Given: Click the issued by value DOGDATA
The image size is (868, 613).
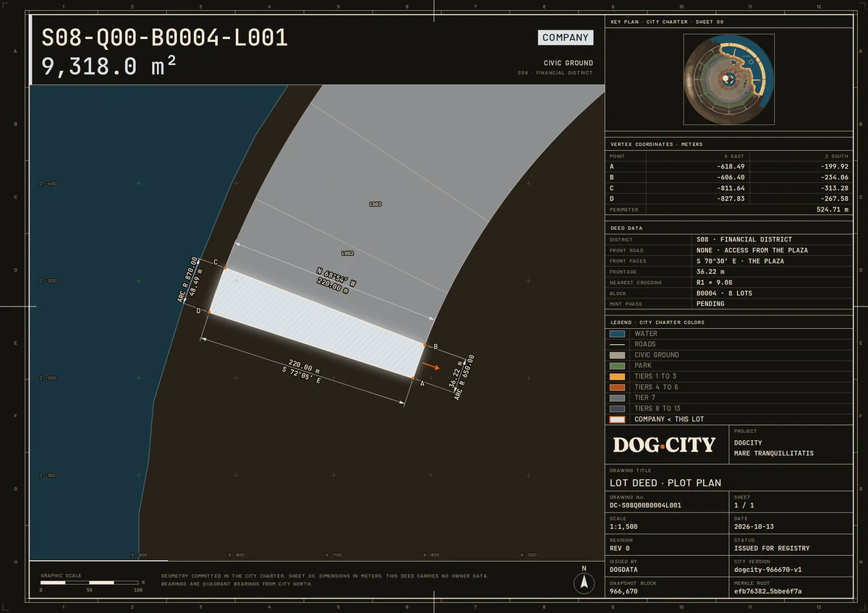Looking at the screenshot, I should click(x=624, y=570).
